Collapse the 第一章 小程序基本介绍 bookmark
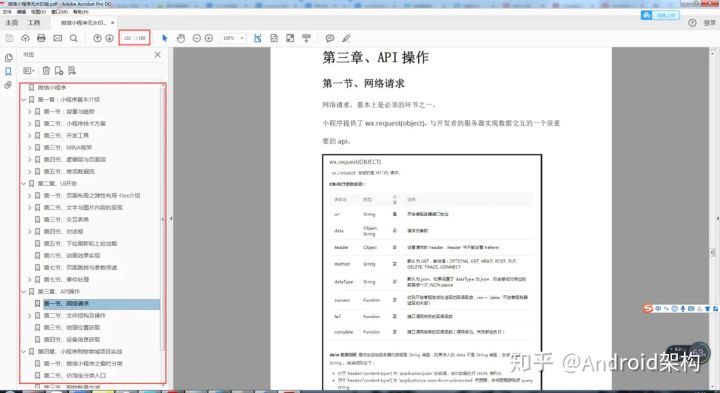The height and width of the screenshot is (393, 720). pos(24,99)
